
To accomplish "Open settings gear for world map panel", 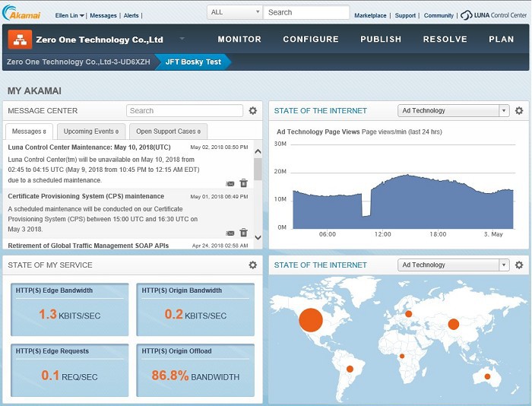I will pyautogui.click(x=519, y=265).
